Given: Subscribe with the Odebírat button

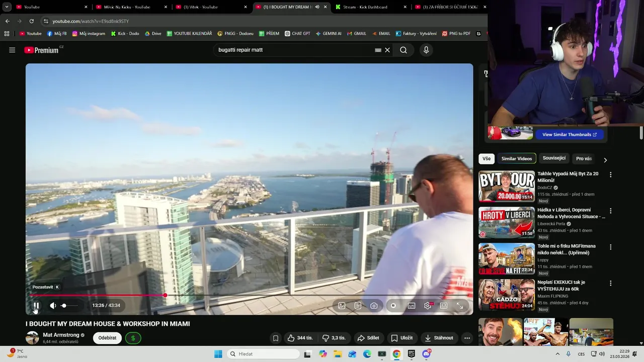Looking at the screenshot, I should [107, 338].
